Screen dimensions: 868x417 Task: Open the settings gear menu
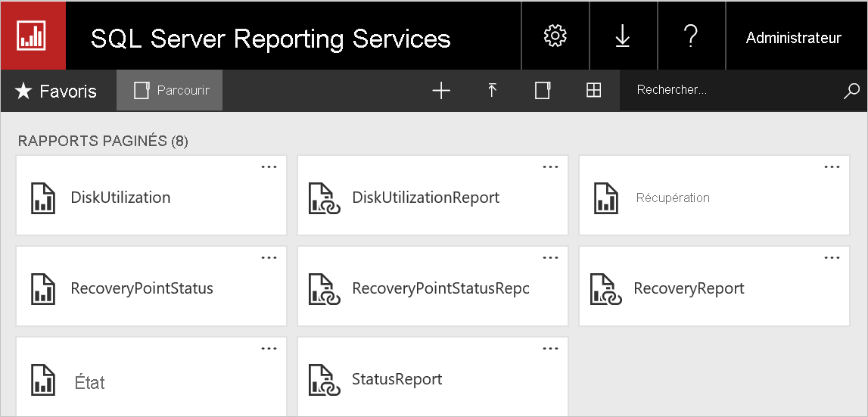click(x=555, y=36)
